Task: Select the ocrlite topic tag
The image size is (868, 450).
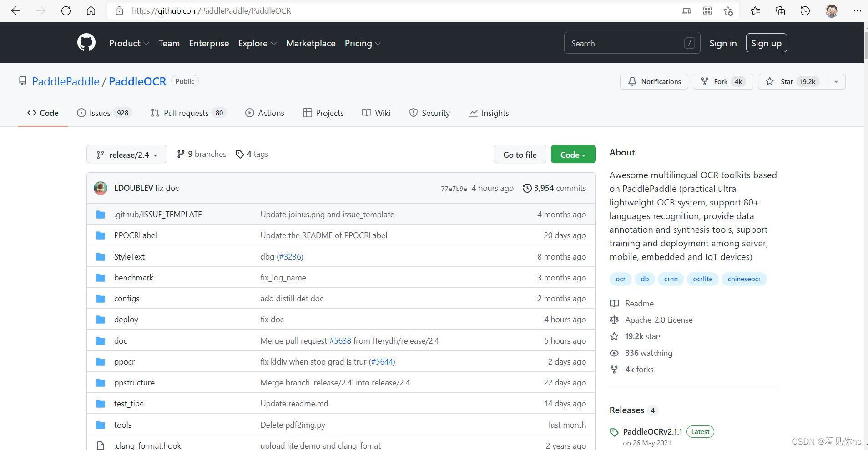Action: (x=703, y=279)
